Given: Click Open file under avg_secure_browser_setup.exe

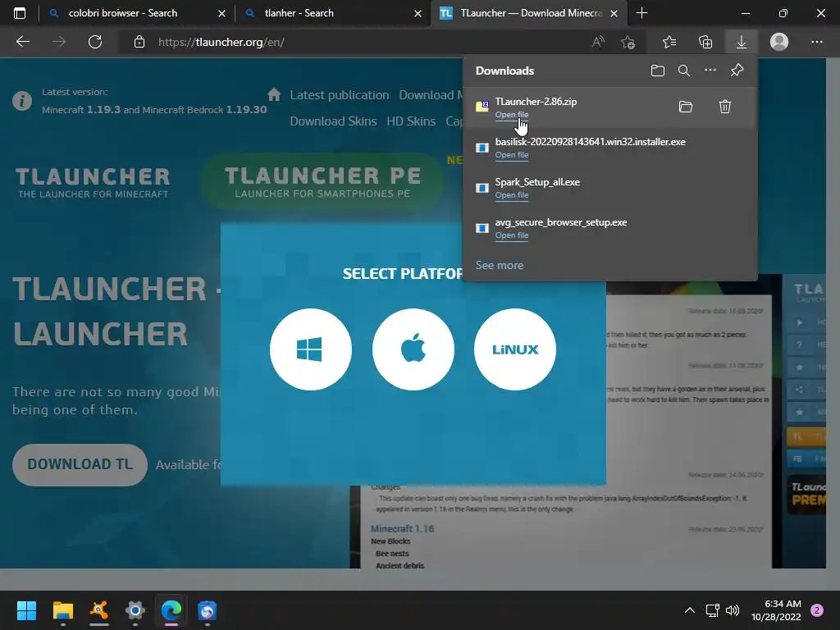Looking at the screenshot, I should (x=512, y=235).
